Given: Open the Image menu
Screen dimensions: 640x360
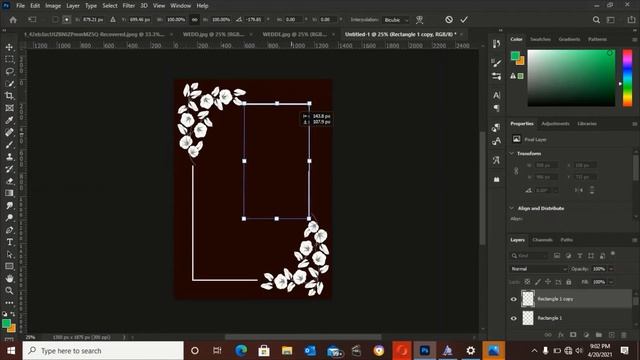Looking at the screenshot, I should 53,6.
